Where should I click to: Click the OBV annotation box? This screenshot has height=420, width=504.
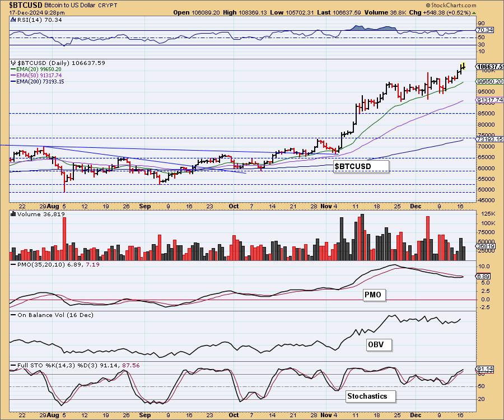[379, 344]
